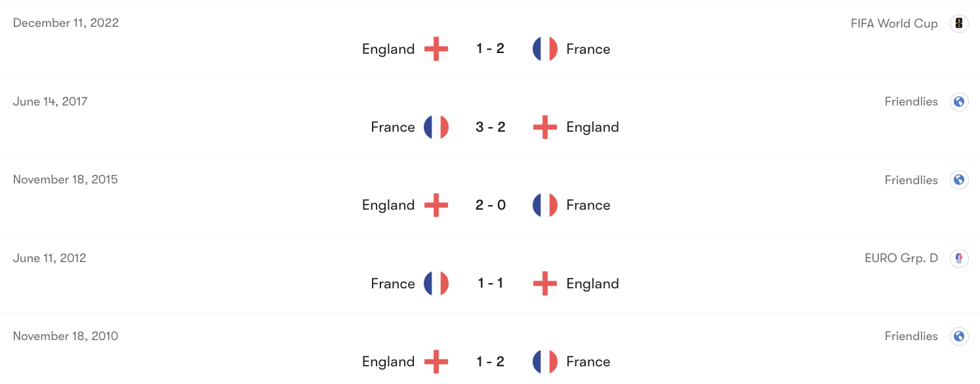Image resolution: width=980 pixels, height=384 pixels.
Task: Click France flag in the 3 - 2 match
Action: pyautogui.click(x=436, y=127)
